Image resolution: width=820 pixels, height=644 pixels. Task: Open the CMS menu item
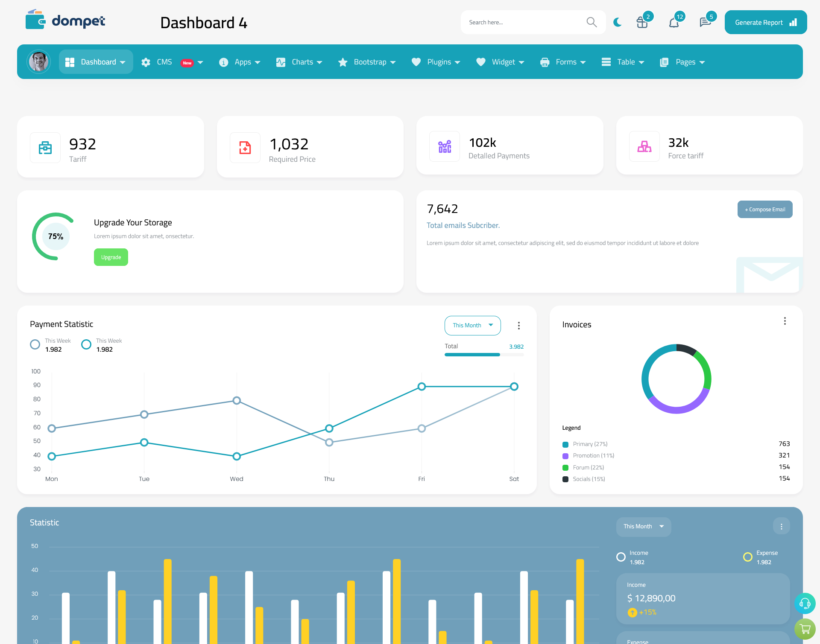(x=171, y=61)
